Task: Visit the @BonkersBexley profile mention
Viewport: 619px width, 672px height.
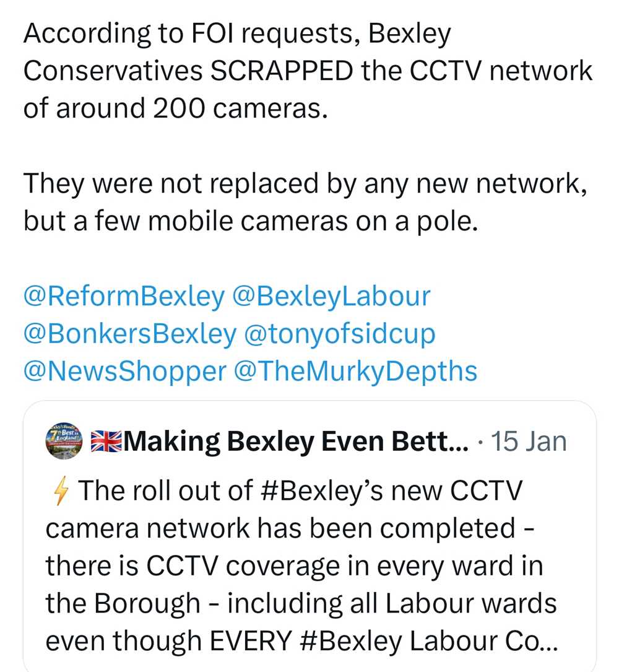Action: tap(130, 334)
